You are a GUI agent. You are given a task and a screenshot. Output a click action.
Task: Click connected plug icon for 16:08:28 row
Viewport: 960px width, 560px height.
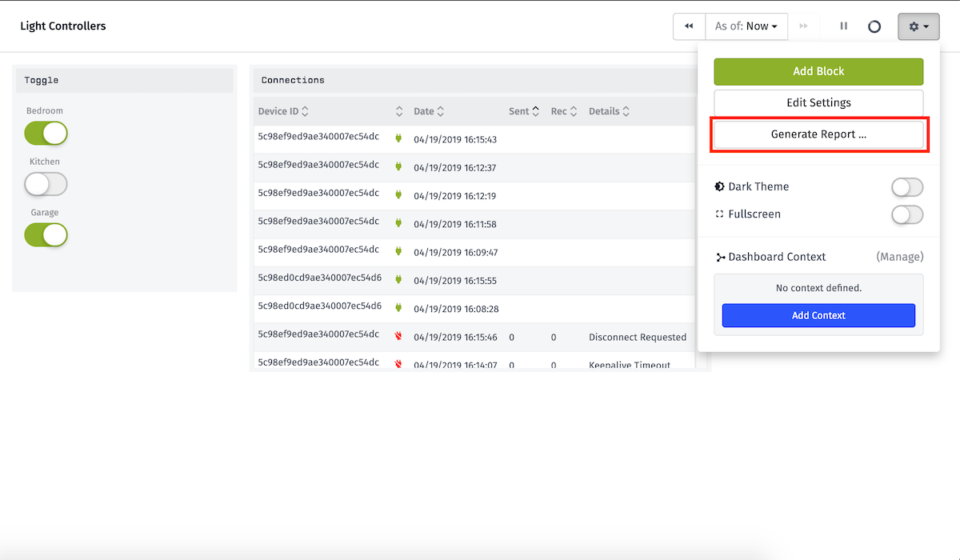398,308
